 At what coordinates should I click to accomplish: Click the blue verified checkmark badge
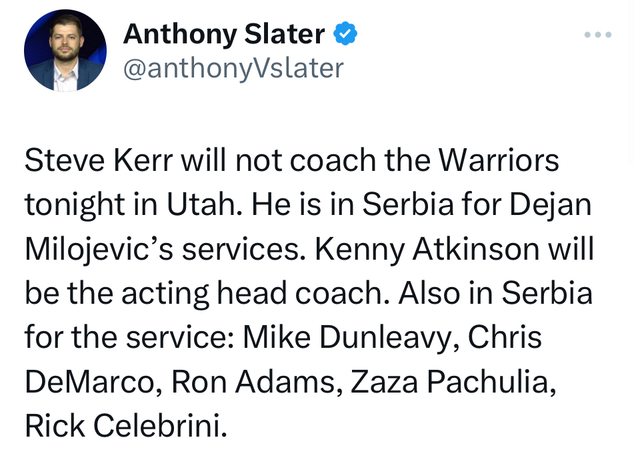click(346, 33)
